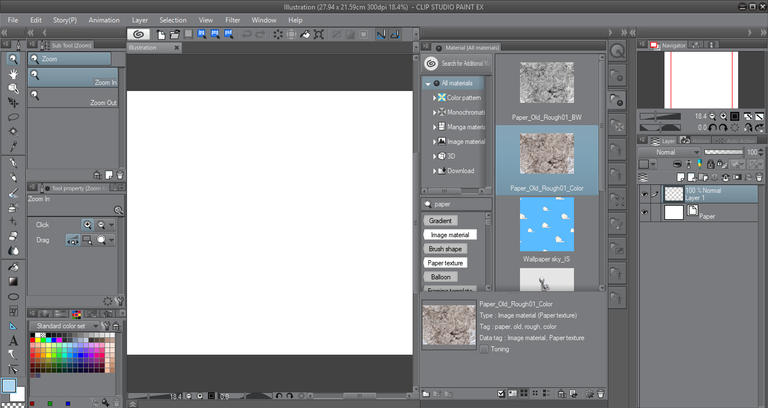Viewport: 768px width, 408px height.
Task: Create a new file from command bar
Action: [x=161, y=34]
